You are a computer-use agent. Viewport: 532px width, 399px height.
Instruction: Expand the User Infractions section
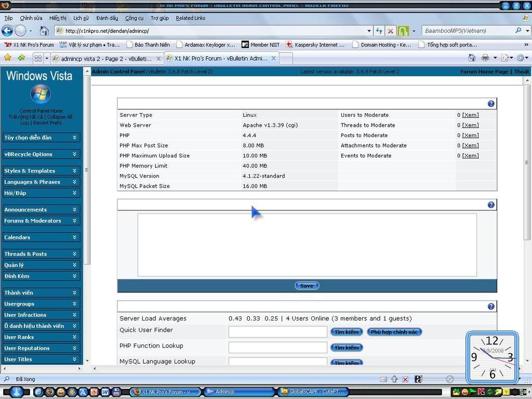pos(41,315)
